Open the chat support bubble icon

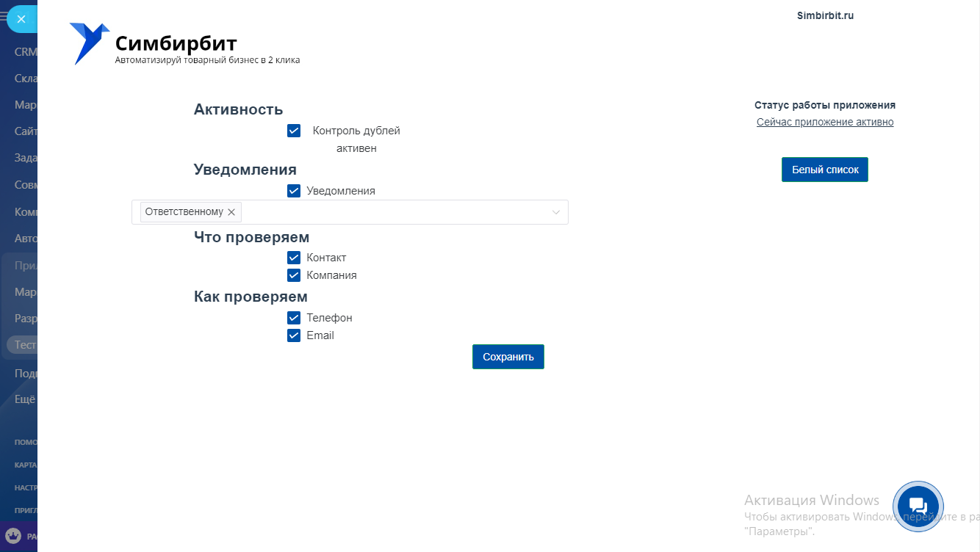click(918, 506)
